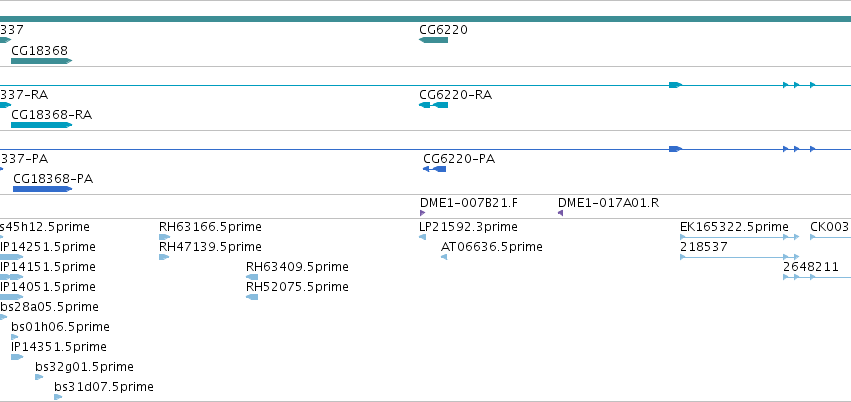Select the CG6220 gene feature arrow

click(433, 40)
